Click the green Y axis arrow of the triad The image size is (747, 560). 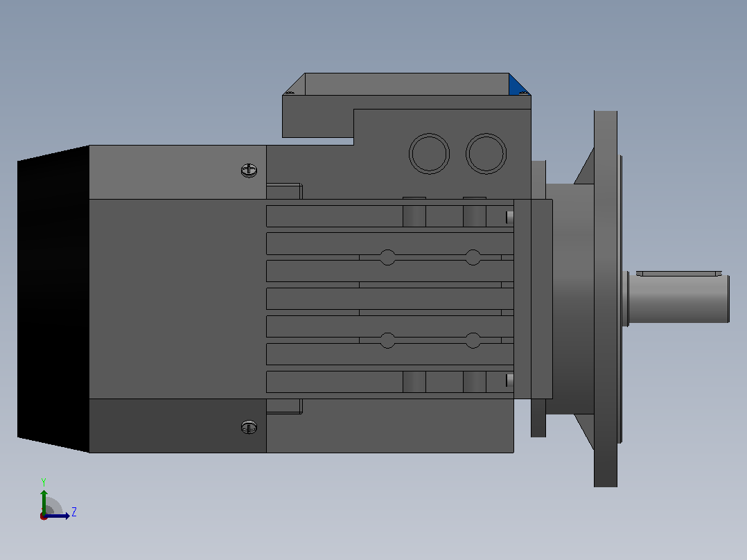pos(44,502)
